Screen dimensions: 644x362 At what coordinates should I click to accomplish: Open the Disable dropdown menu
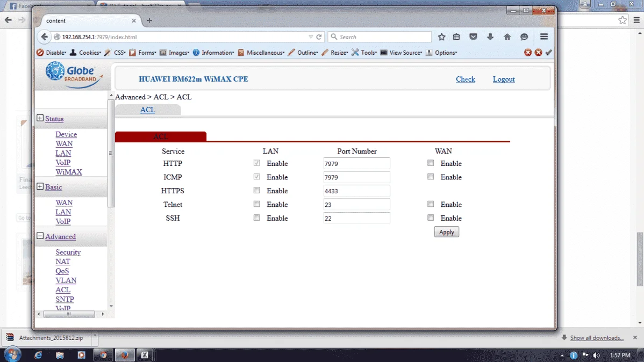pyautogui.click(x=52, y=53)
